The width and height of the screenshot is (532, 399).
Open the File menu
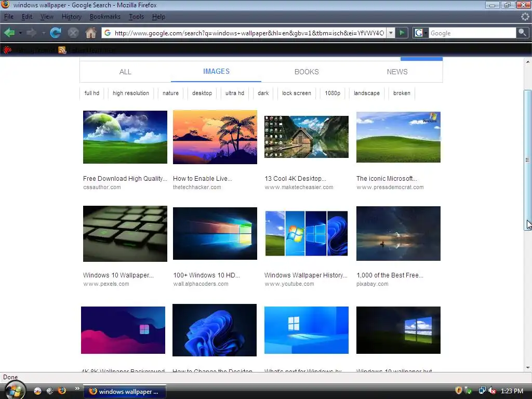[9, 17]
